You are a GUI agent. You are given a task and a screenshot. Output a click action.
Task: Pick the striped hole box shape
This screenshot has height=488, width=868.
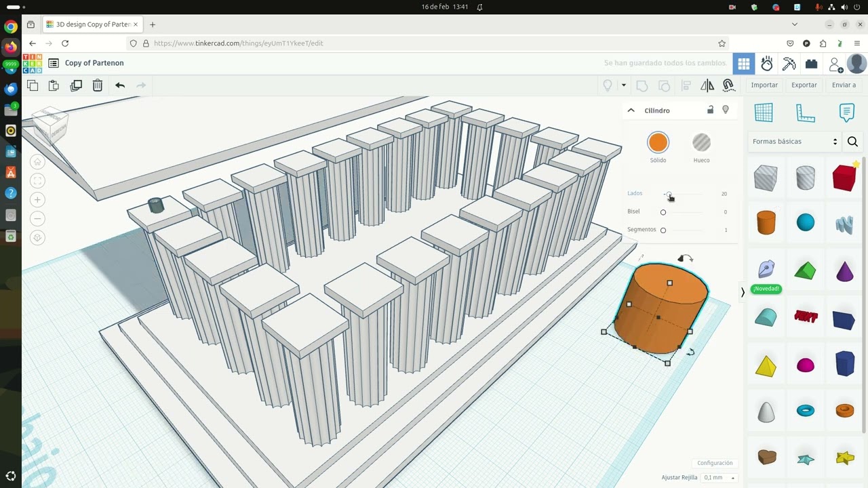tap(766, 178)
